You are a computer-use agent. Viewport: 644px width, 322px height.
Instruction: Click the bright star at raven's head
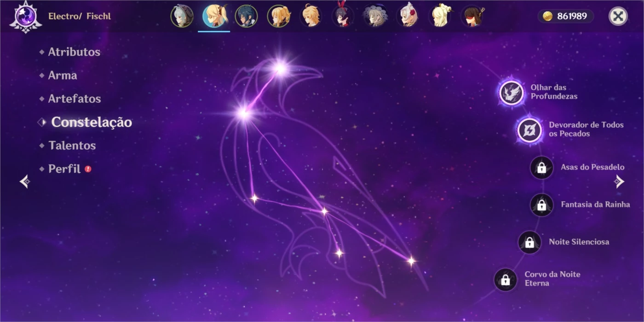280,69
